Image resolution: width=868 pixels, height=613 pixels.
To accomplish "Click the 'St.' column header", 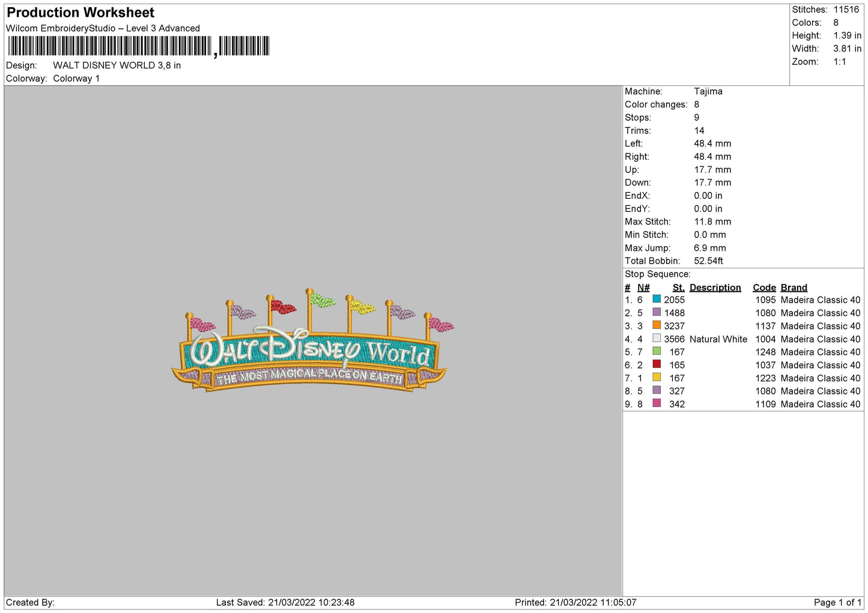I will pyautogui.click(x=678, y=288).
